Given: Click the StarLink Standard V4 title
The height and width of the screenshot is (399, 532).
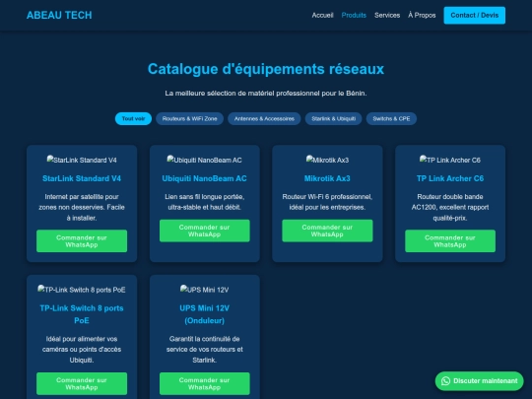Looking at the screenshot, I should click(82, 178).
